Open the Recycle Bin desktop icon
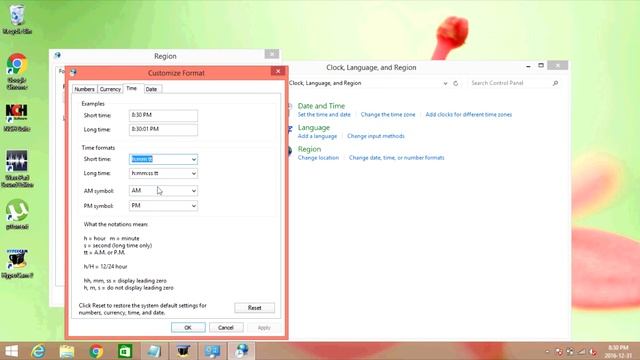The width and height of the screenshot is (640, 360). (x=17, y=19)
